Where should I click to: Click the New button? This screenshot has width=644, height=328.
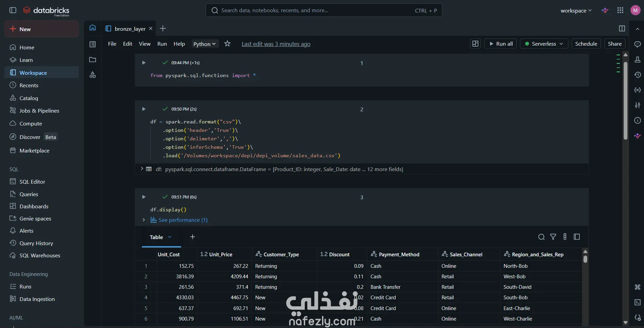pos(42,29)
